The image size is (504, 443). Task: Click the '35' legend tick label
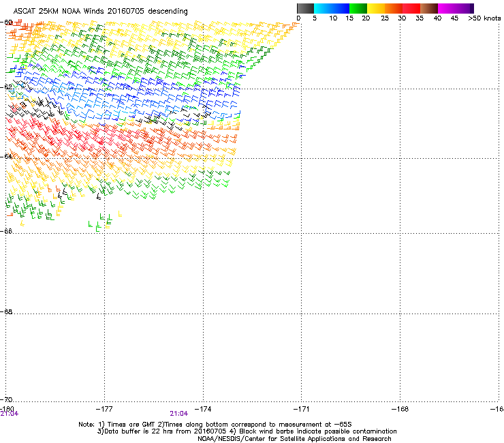[420, 18]
